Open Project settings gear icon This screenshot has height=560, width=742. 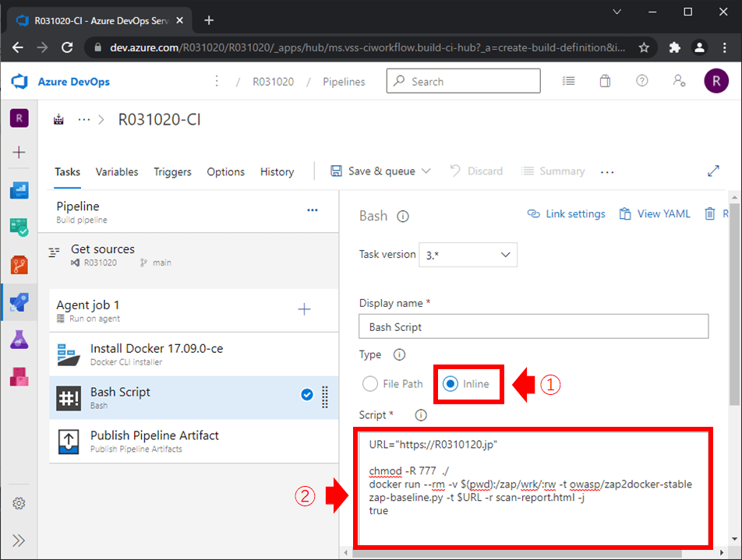19,503
